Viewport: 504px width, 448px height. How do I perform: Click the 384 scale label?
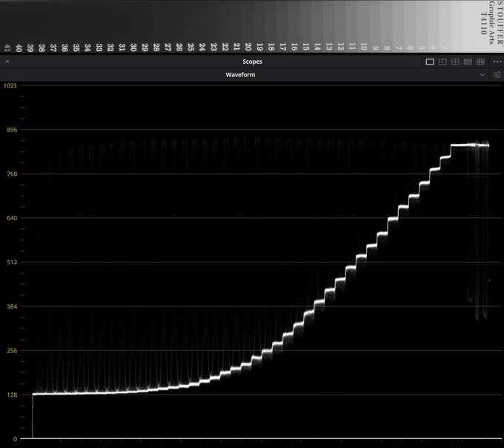[x=12, y=306]
